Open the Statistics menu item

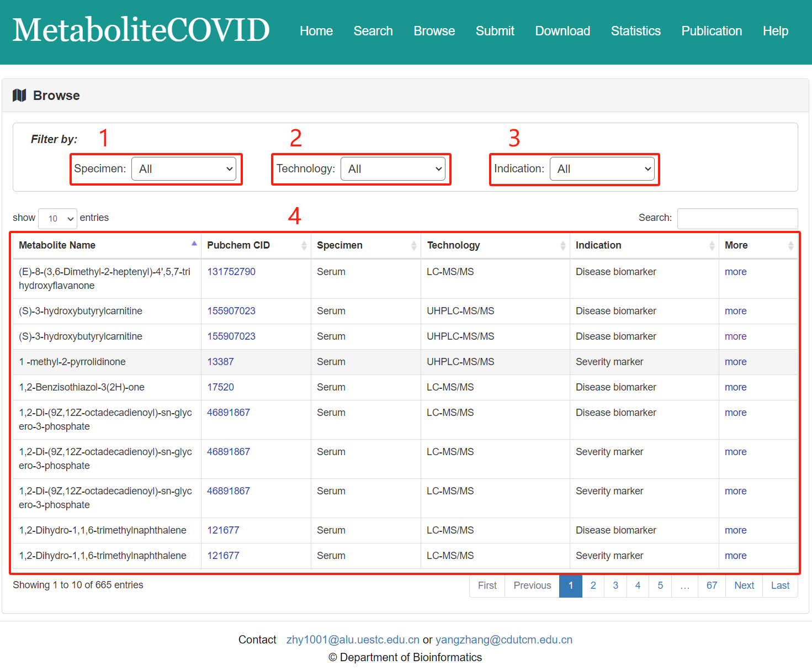point(635,31)
